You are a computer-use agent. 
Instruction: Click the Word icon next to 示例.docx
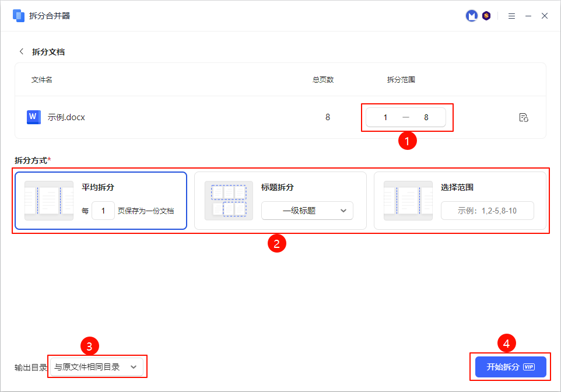tap(34, 117)
